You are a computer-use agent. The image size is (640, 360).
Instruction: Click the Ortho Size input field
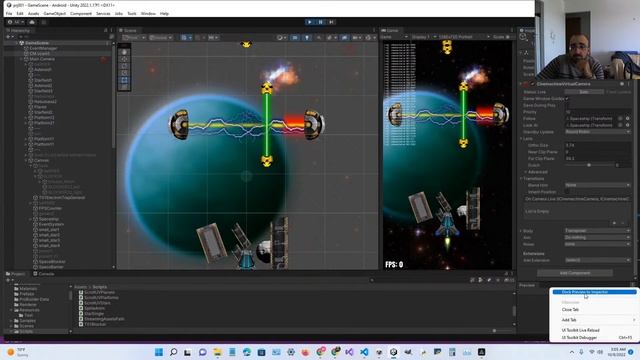pos(597,145)
